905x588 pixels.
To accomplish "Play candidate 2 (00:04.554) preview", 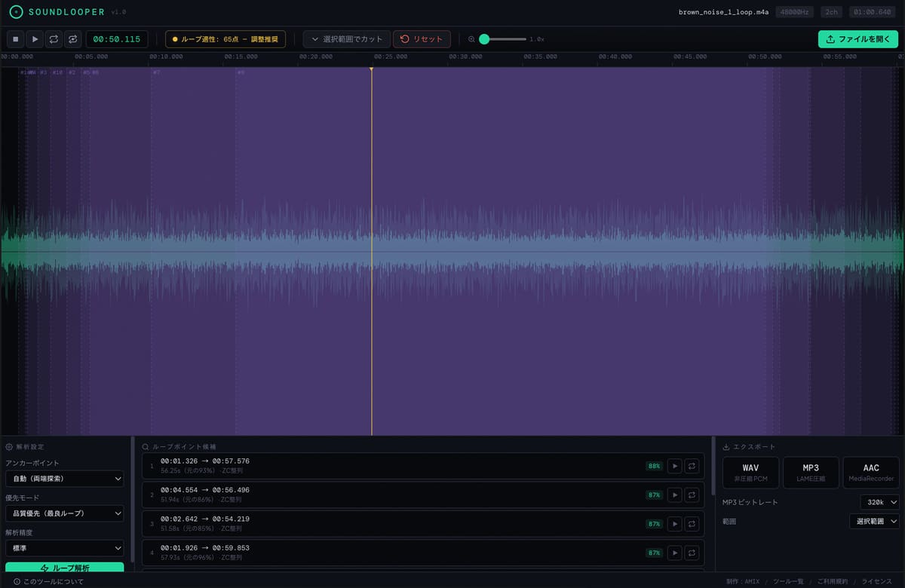I will 674,495.
